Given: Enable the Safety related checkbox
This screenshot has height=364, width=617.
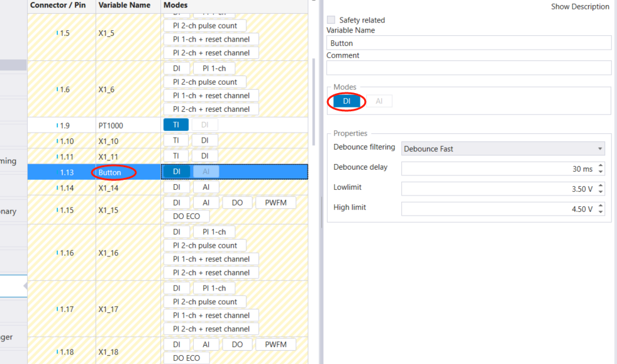Looking at the screenshot, I should click(331, 20).
